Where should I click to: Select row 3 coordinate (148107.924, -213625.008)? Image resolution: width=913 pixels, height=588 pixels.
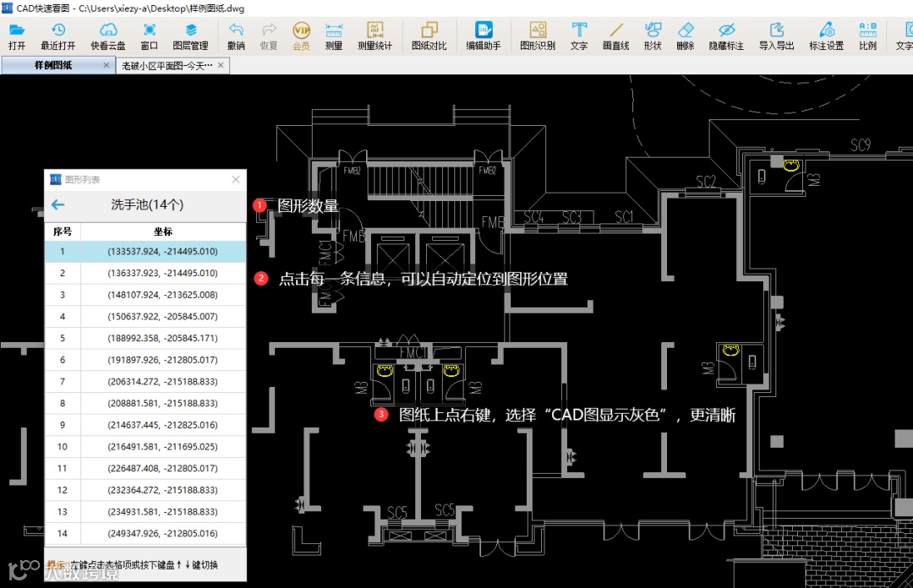162,295
